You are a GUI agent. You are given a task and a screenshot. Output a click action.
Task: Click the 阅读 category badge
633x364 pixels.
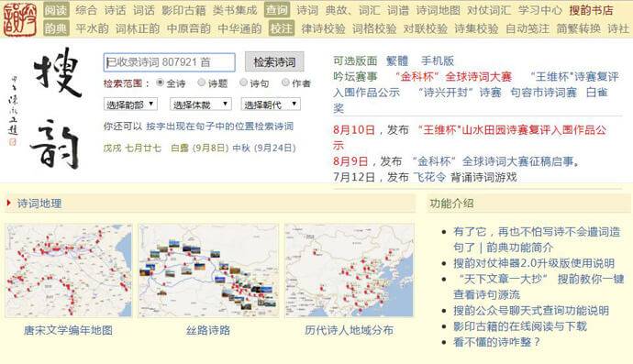click(56, 10)
